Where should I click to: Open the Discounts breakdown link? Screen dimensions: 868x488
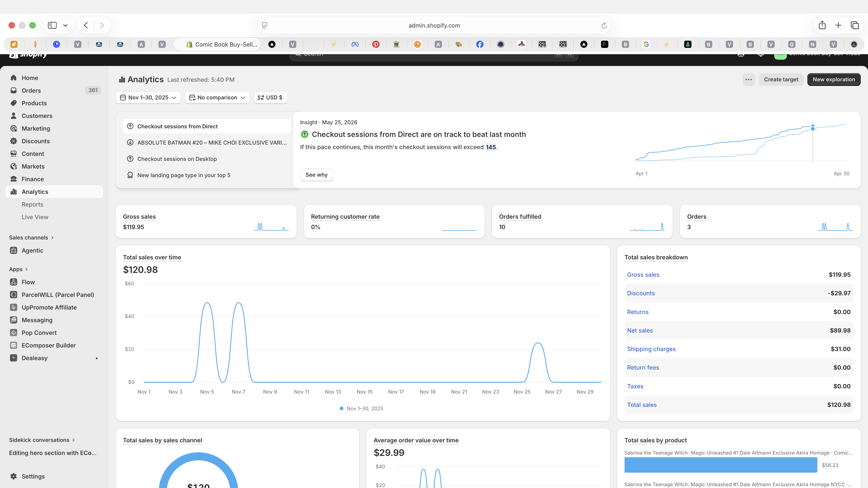pos(641,293)
